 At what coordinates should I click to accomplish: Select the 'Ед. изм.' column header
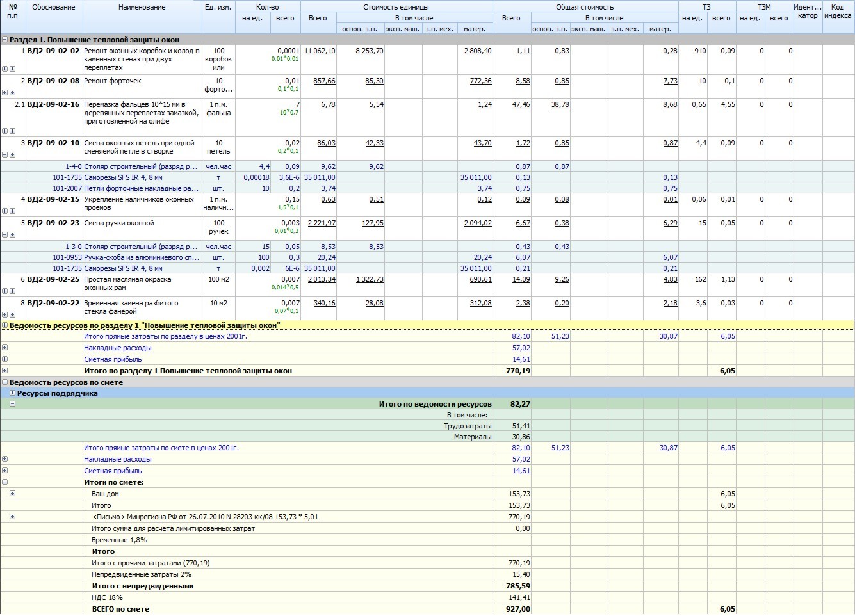(x=218, y=8)
